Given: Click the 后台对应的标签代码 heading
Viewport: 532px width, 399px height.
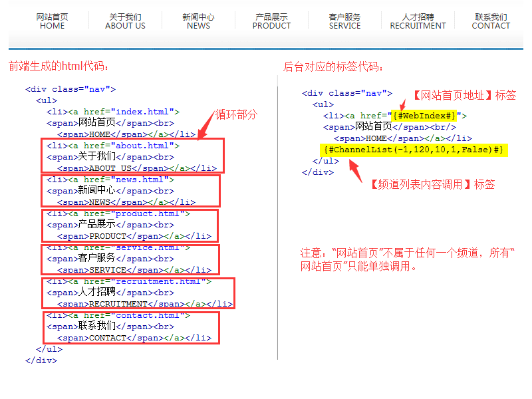Looking at the screenshot, I should 333,66.
